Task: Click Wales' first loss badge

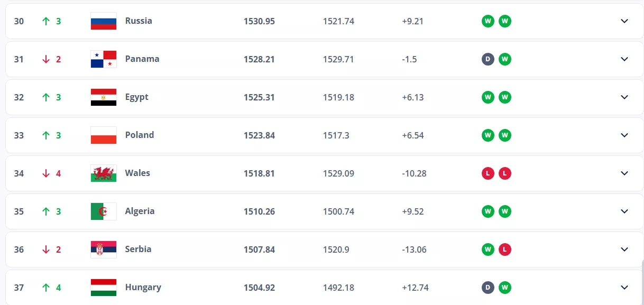Action: pos(487,173)
